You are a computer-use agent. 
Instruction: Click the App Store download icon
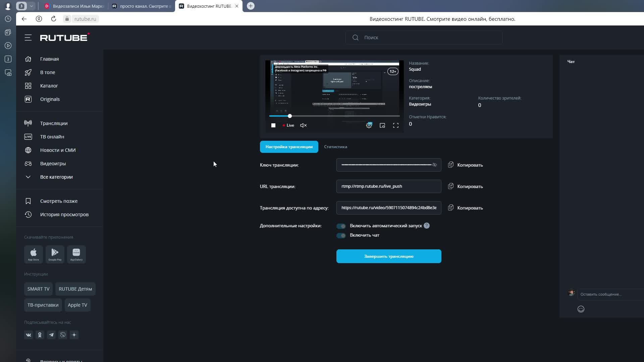tap(34, 254)
